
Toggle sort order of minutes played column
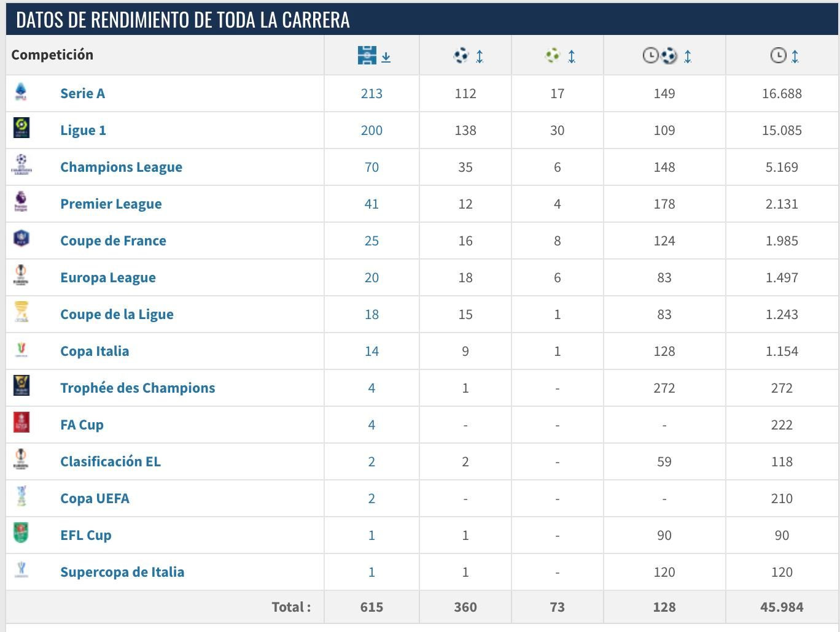coord(796,55)
